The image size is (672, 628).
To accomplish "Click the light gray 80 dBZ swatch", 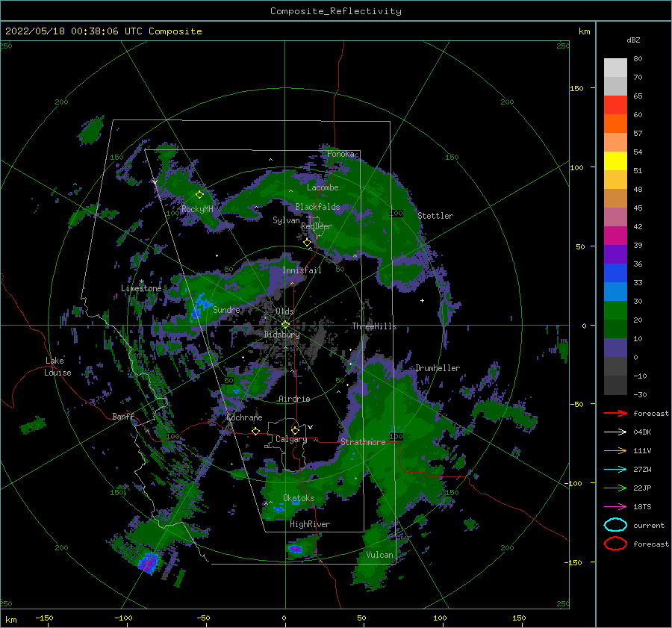I will (615, 68).
